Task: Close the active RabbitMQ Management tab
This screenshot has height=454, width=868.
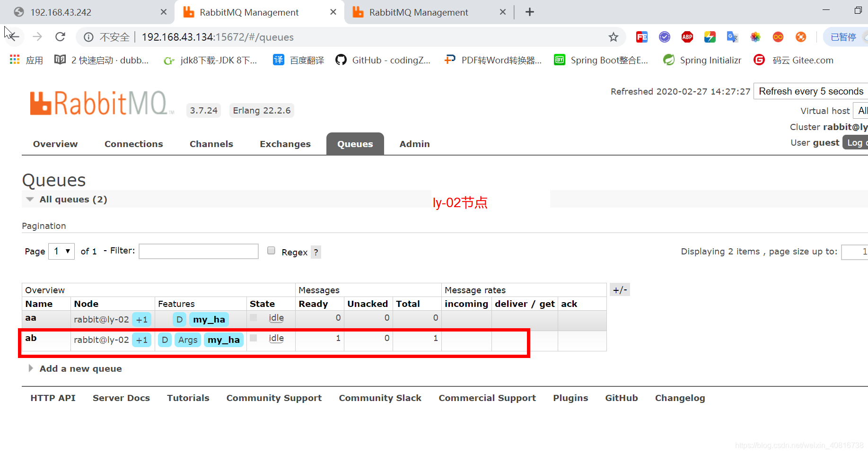Action: pos(333,12)
